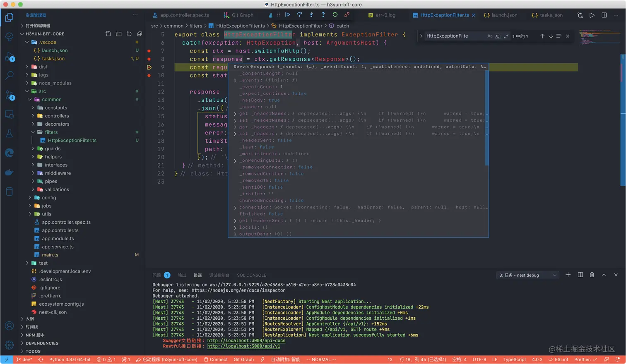Switch to err-0.log editor tab
Viewport: 626px width, 364px height.
coord(382,15)
